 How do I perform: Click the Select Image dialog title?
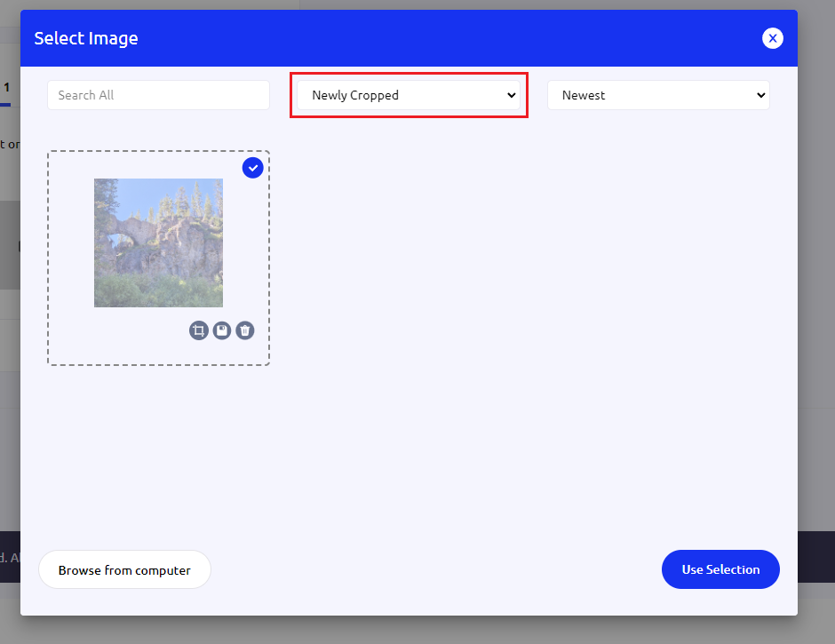[x=86, y=38]
